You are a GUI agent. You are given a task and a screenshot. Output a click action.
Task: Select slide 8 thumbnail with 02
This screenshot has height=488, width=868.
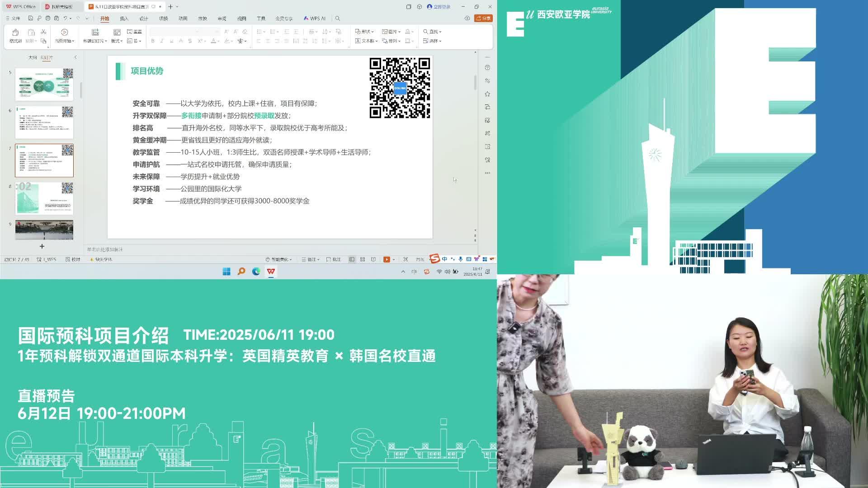(x=44, y=198)
